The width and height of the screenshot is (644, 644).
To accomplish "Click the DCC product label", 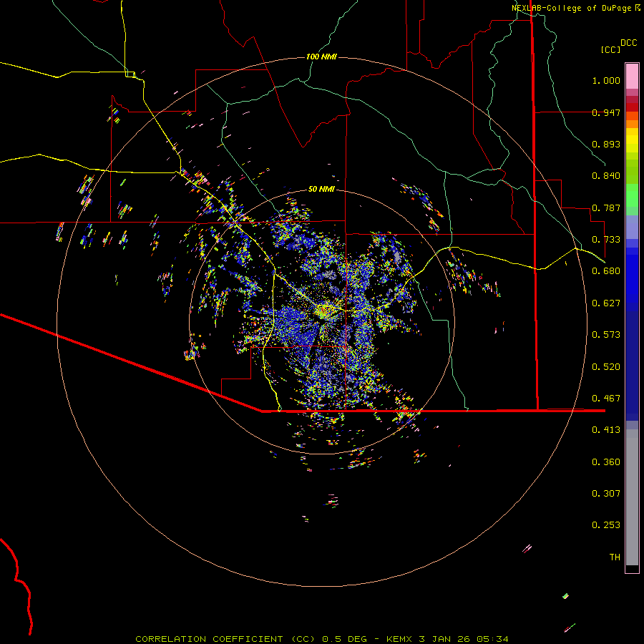I will point(628,43).
